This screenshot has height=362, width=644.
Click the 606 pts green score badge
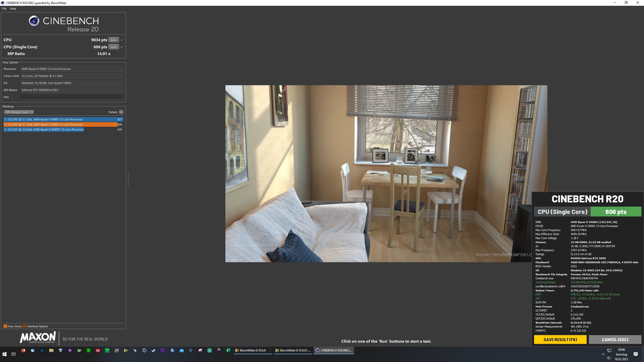pos(616,212)
